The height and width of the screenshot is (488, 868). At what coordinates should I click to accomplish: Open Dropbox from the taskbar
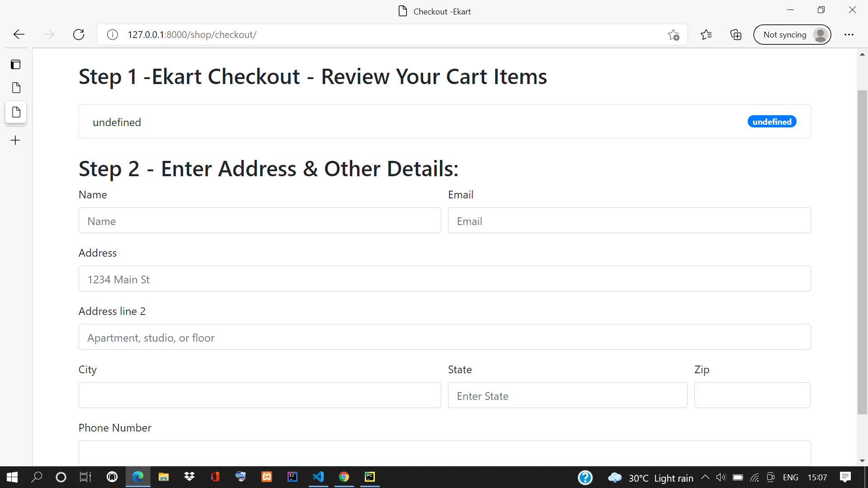coord(189,477)
